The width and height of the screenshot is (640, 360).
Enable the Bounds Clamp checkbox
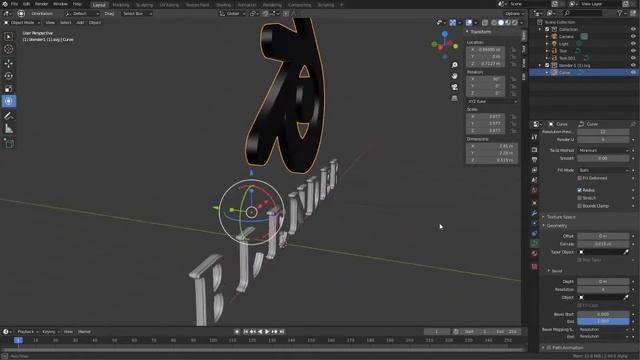click(x=579, y=206)
